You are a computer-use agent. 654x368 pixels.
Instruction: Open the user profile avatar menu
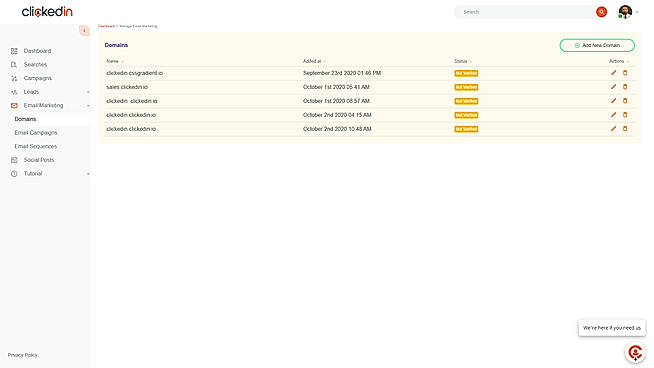click(x=625, y=12)
